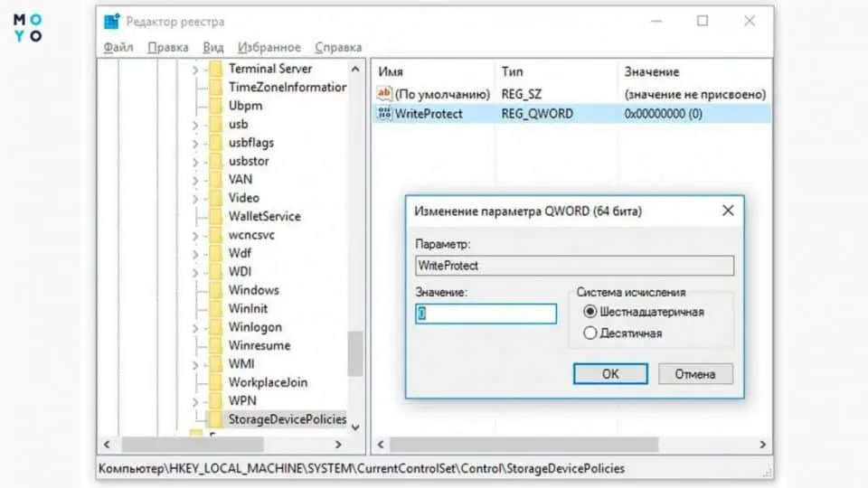Click the usbstor folder icon
This screenshot has width=868, height=488.
pyautogui.click(x=215, y=161)
